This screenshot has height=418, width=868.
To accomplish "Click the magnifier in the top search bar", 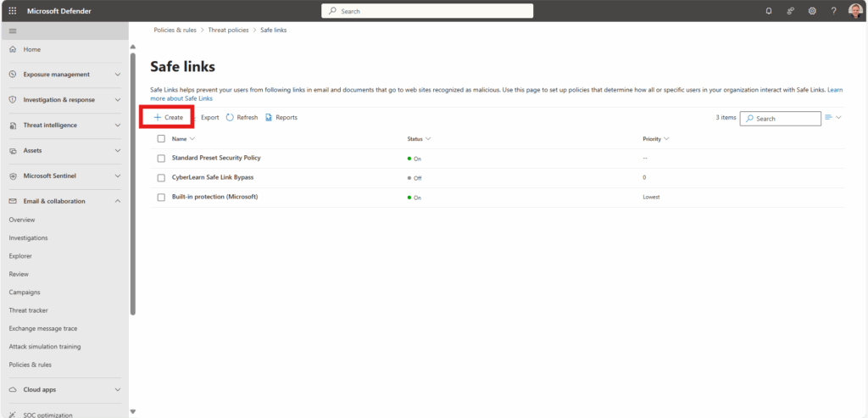I will (x=332, y=11).
